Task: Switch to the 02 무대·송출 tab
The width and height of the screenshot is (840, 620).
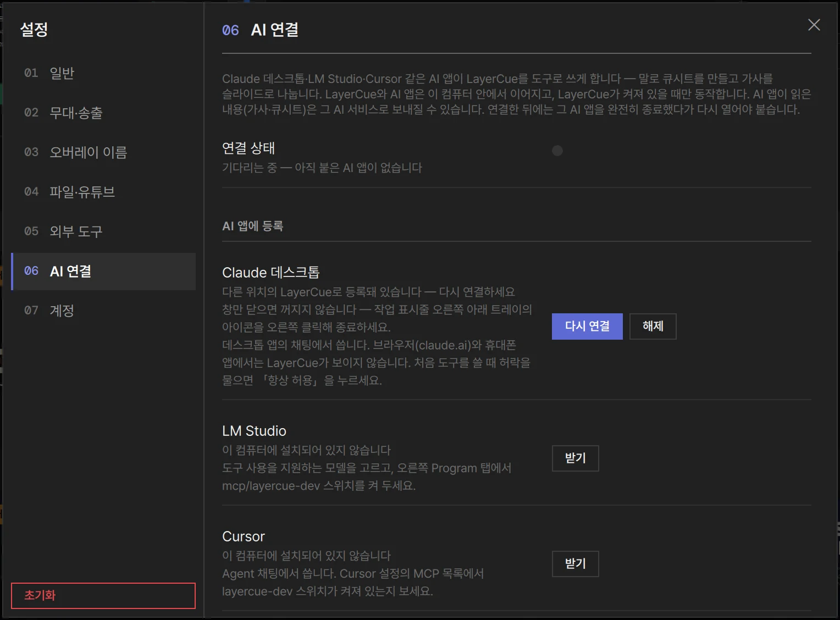Action: click(x=103, y=113)
